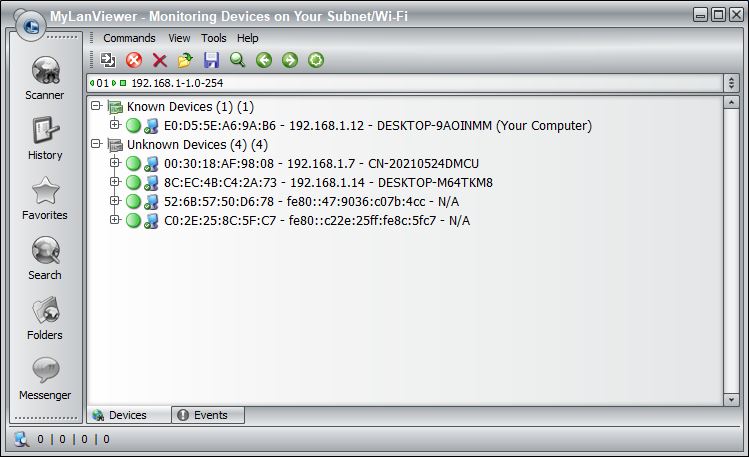Switch to the Devices tab
The width and height of the screenshot is (749, 457).
(x=128, y=415)
